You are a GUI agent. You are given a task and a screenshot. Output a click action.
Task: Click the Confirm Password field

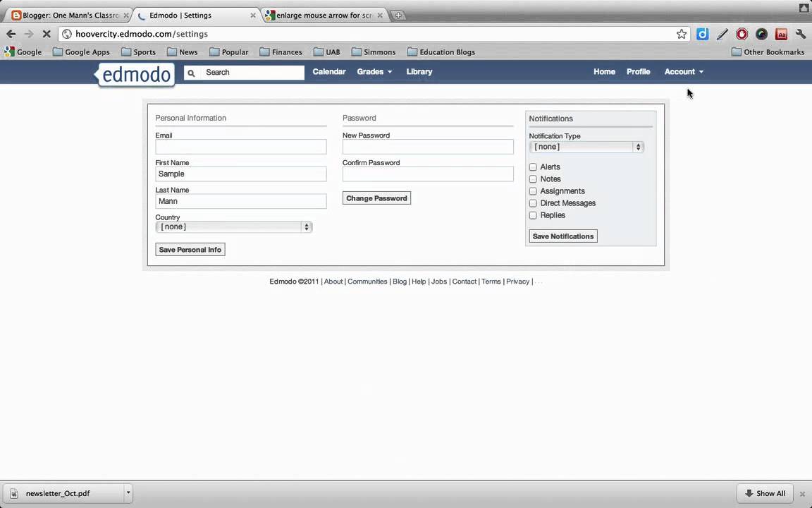[428, 174]
